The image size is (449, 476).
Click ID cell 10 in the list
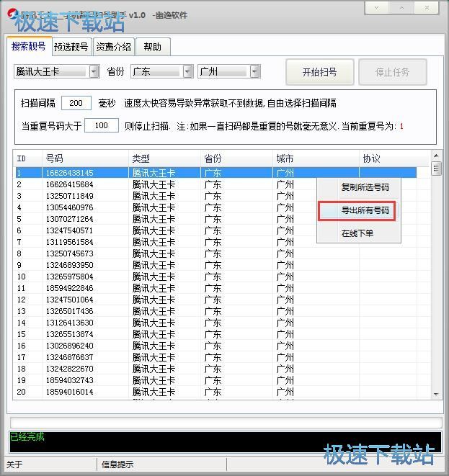coord(22,277)
